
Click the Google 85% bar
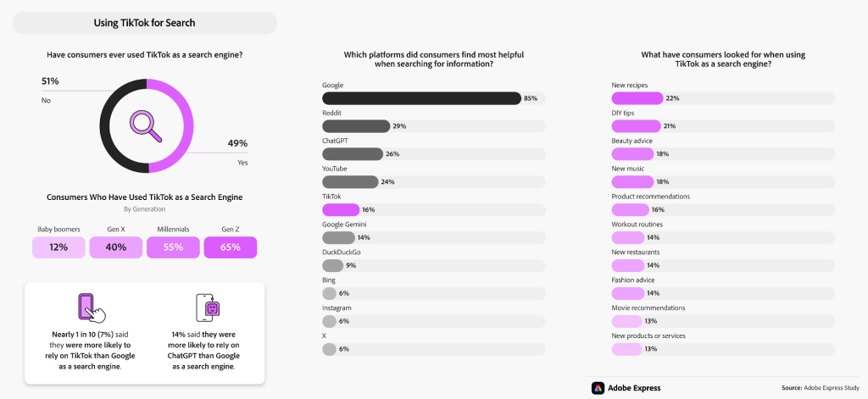[422, 98]
